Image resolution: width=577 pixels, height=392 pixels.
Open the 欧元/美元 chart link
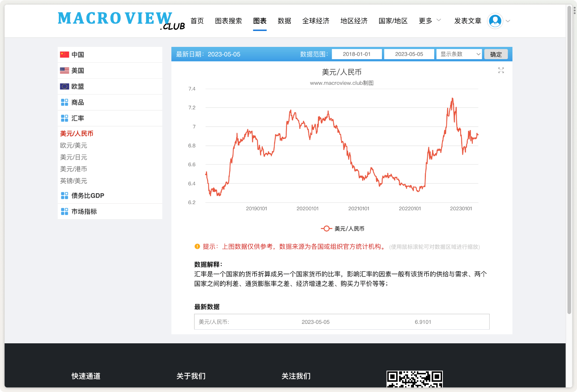74,145
